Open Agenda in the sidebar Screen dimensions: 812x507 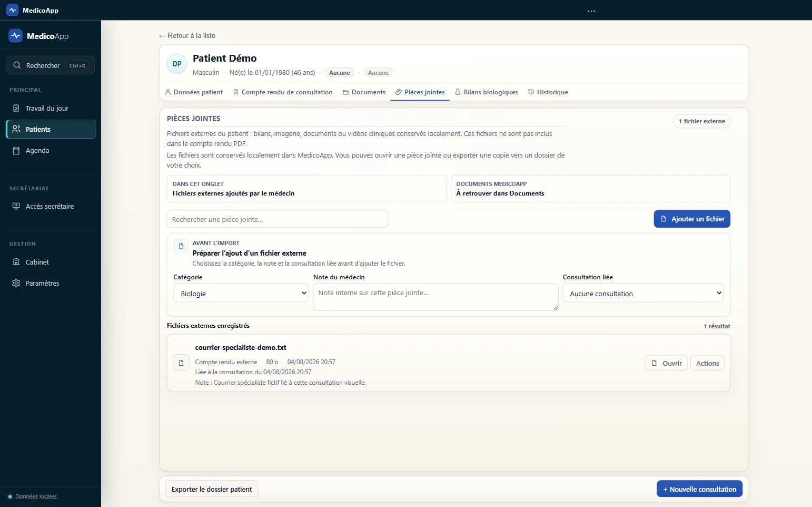tap(51, 150)
